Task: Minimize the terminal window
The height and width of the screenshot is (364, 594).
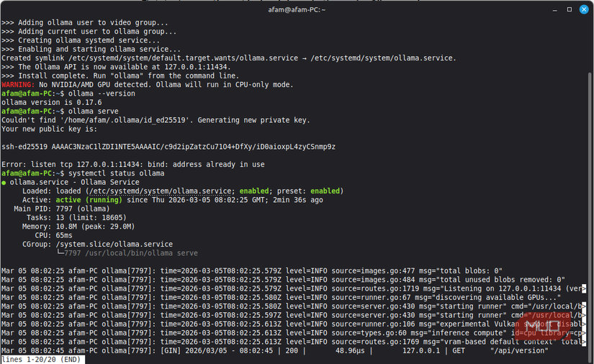Action: coord(554,10)
